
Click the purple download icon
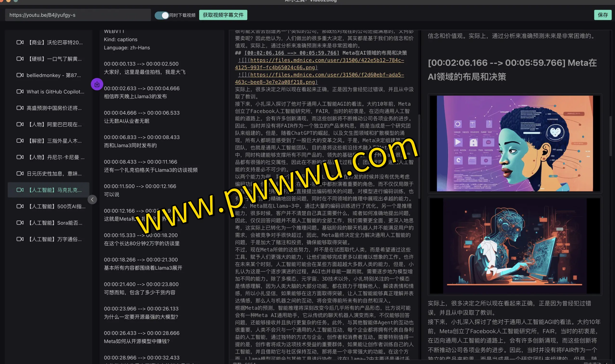click(x=97, y=84)
